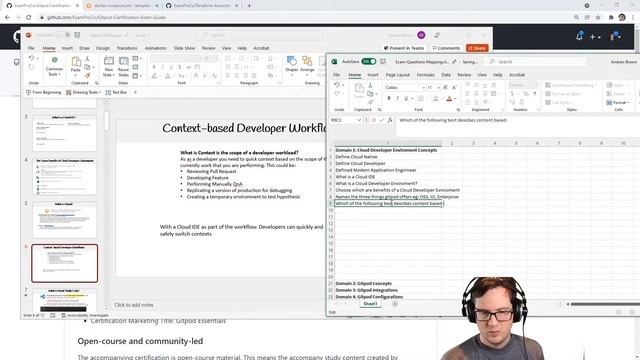Open the Excel Format cells dropdown
Screen dimensions: 640x360
[x=618, y=102]
